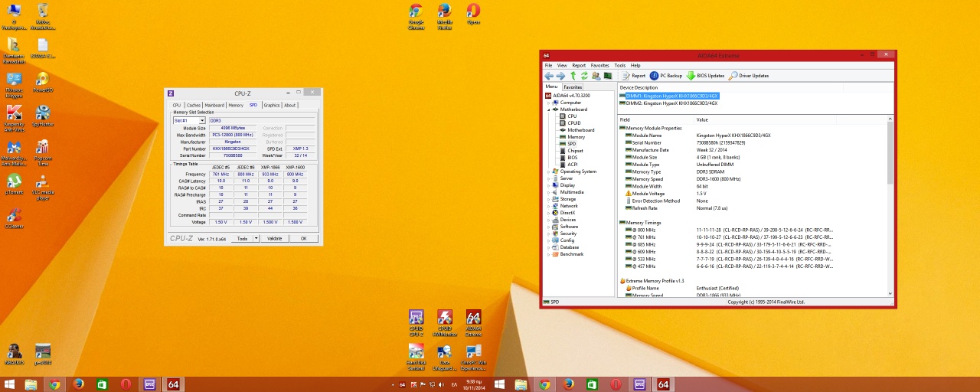The width and height of the screenshot is (980, 392).
Task: Open the Mozilla Firefox desktop shortcut
Action: click(x=445, y=15)
